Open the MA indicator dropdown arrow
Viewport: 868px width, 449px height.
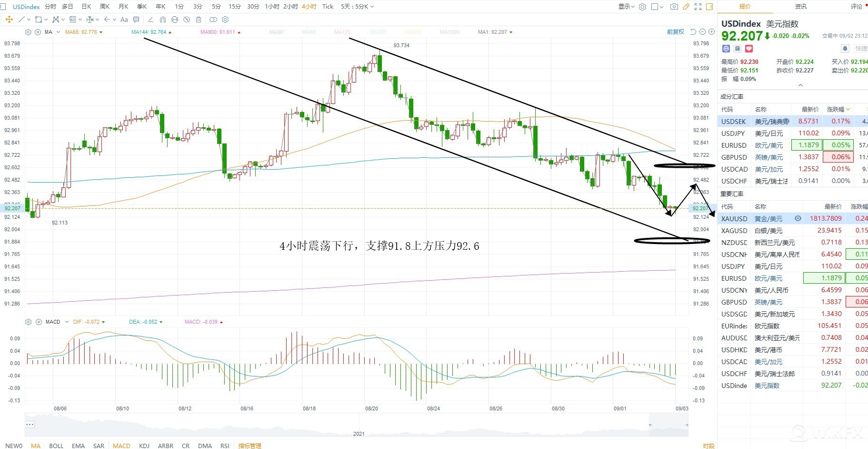(x=58, y=32)
